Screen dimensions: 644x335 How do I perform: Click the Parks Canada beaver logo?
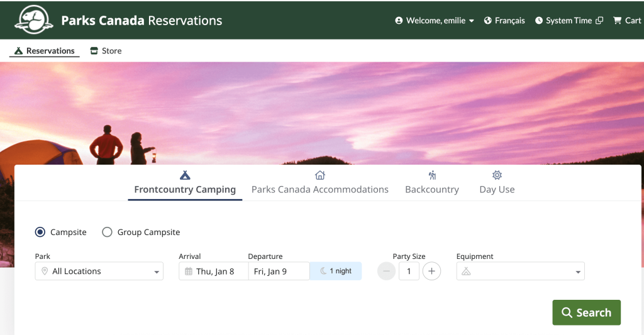(x=34, y=19)
